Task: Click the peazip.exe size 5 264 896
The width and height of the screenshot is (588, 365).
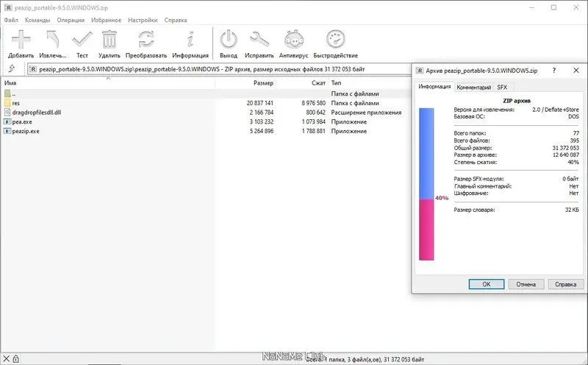Action: tap(262, 131)
